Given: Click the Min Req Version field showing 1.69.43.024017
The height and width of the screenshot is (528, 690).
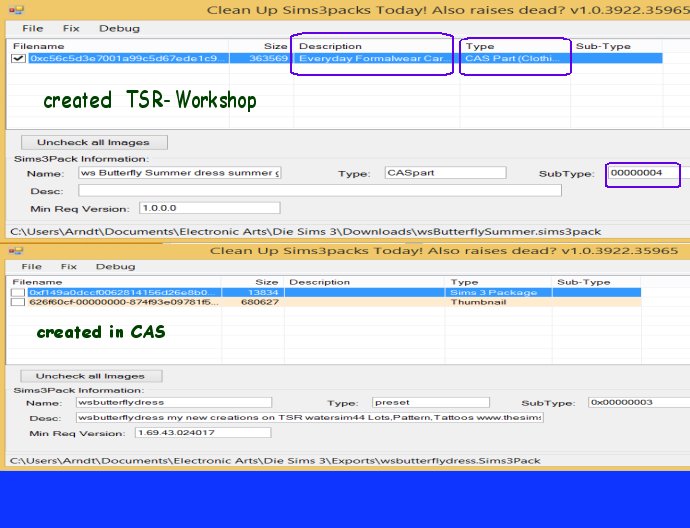Looking at the screenshot, I should pos(202,433).
